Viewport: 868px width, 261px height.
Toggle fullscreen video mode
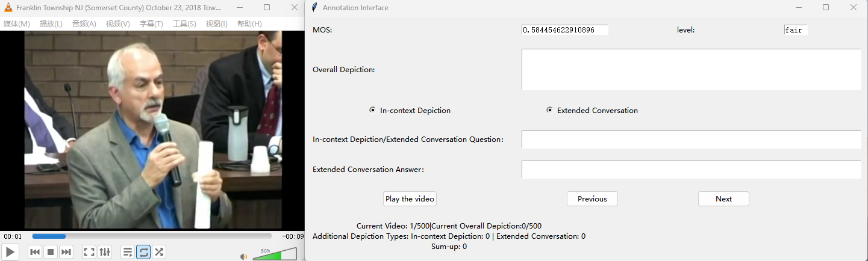[x=89, y=252]
